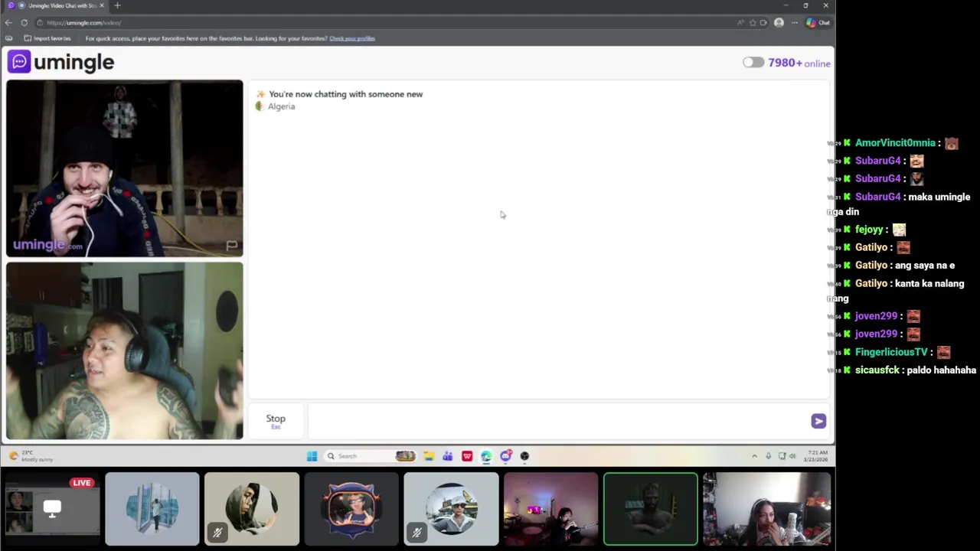This screenshot has height=551, width=980.
Task: Open the browser profile avatar
Action: [x=779, y=23]
